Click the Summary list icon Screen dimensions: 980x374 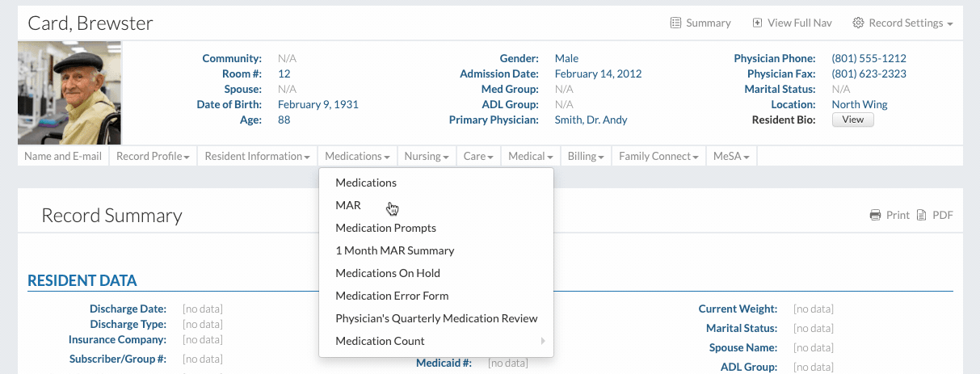[676, 23]
